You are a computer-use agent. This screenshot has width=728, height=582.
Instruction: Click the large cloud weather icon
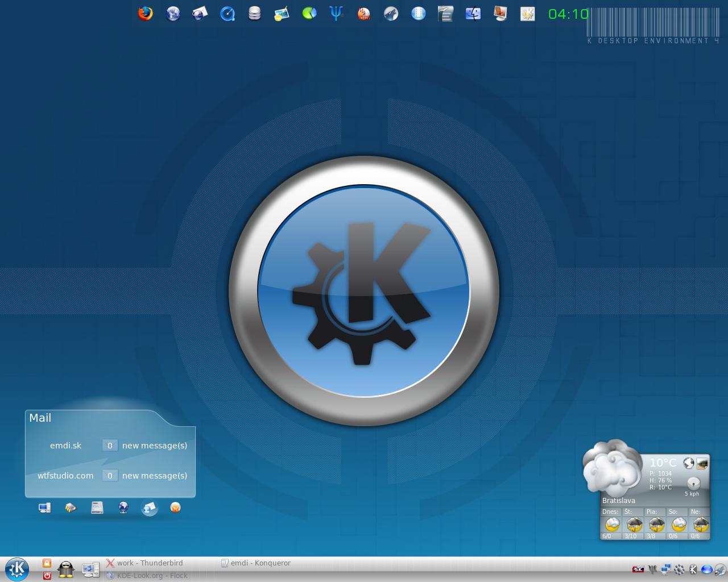(x=611, y=467)
